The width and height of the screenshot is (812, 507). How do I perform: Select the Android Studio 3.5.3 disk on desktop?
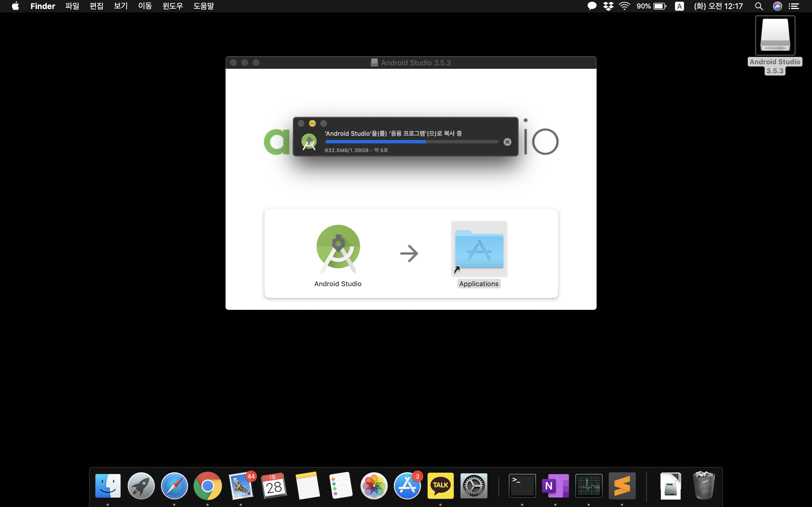[775, 36]
